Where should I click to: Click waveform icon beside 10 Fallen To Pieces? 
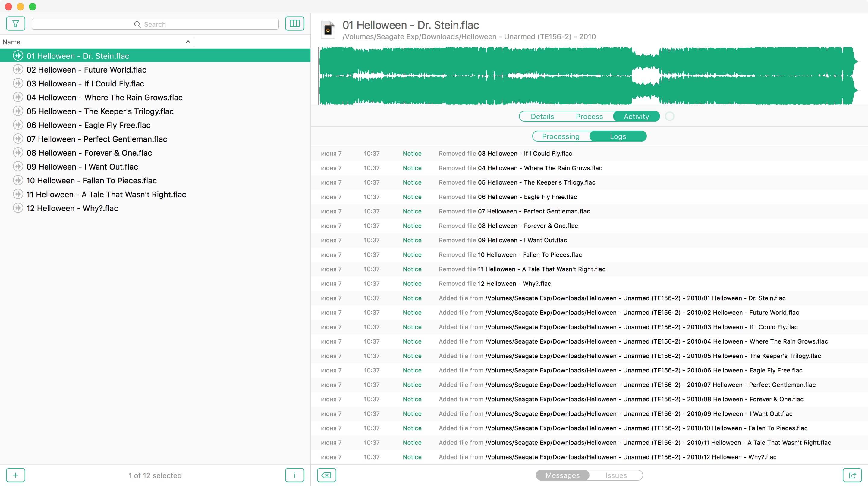pyautogui.click(x=18, y=180)
